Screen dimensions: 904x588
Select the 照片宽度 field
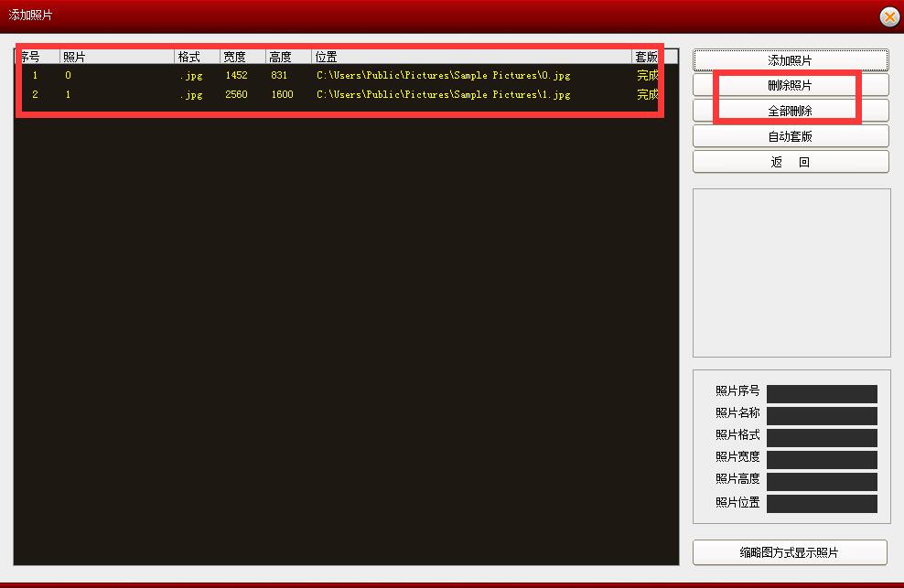click(x=821, y=460)
